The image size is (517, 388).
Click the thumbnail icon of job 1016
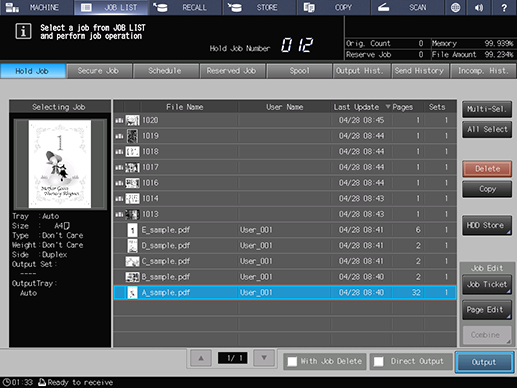[132, 183]
